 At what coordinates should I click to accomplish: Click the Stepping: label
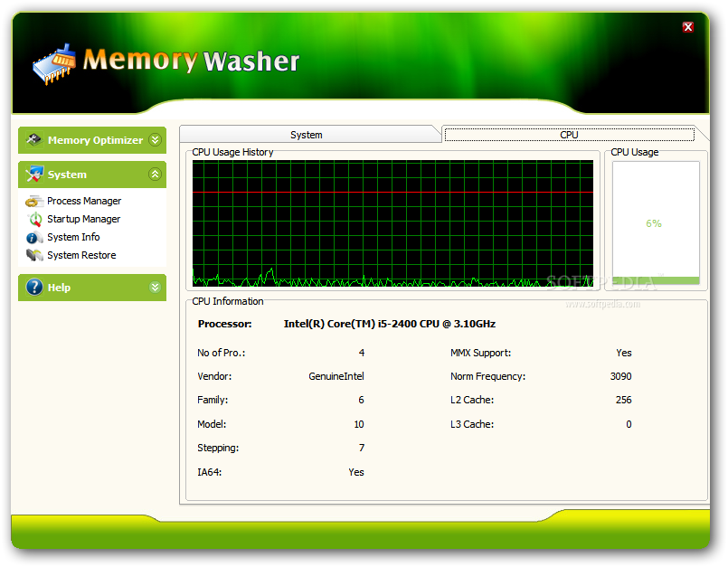pos(218,449)
